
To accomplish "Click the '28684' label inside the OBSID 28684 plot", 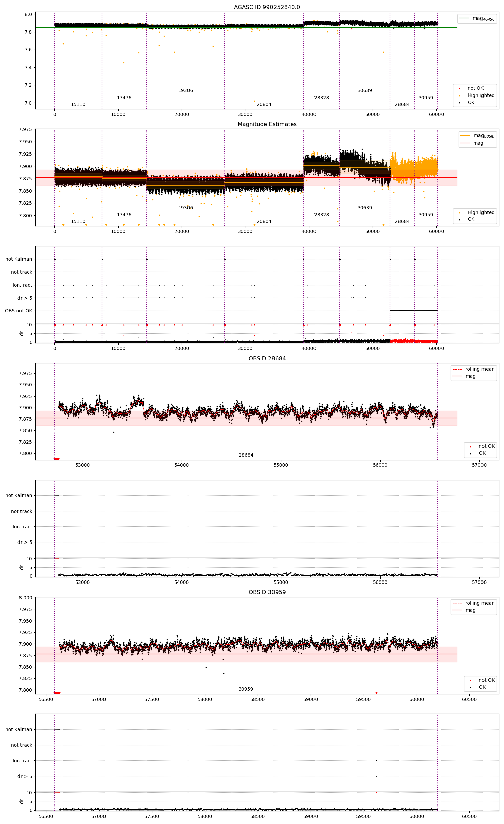I will pyautogui.click(x=246, y=455).
